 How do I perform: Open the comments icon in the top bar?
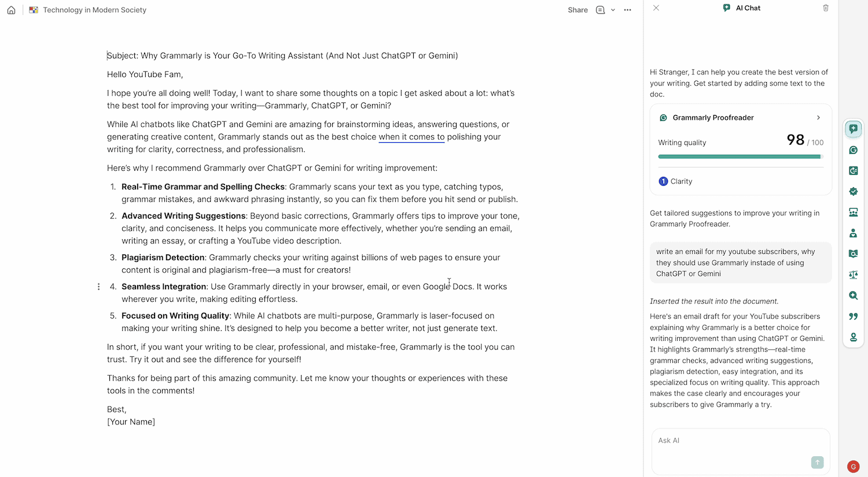coord(600,10)
